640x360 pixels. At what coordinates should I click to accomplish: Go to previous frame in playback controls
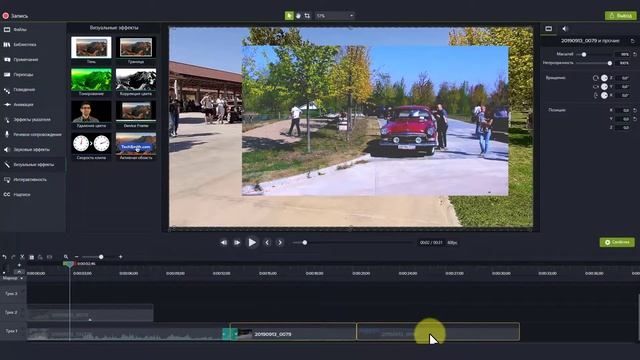(x=224, y=242)
